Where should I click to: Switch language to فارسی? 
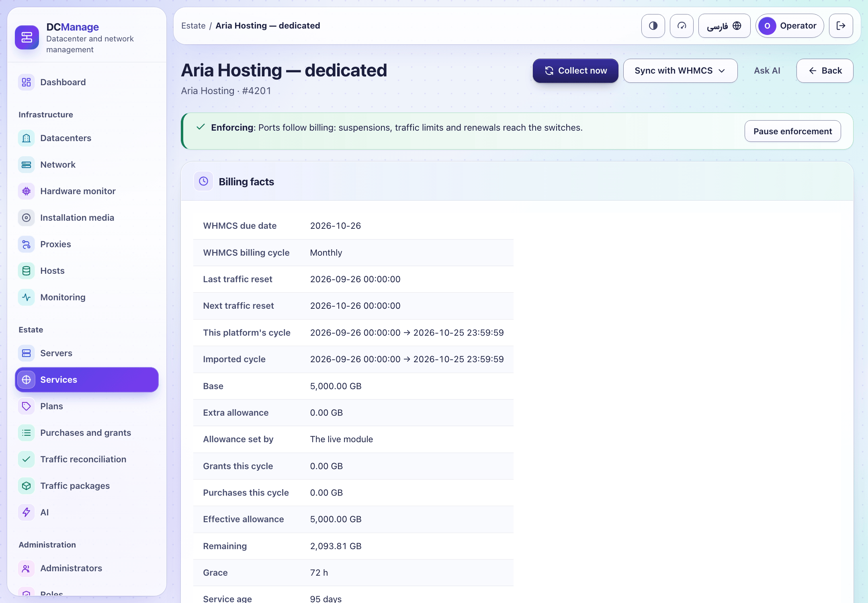coord(724,26)
